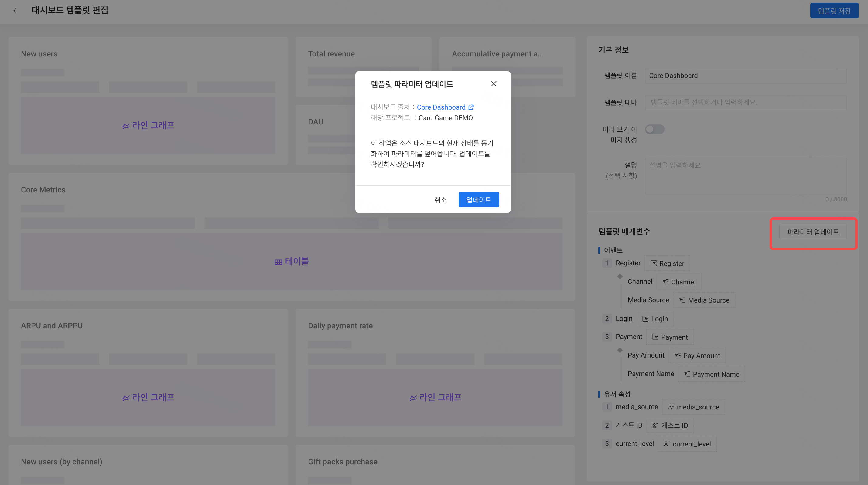Image resolution: width=868 pixels, height=485 pixels.
Task: Select the DAU card title
Action: click(x=315, y=122)
